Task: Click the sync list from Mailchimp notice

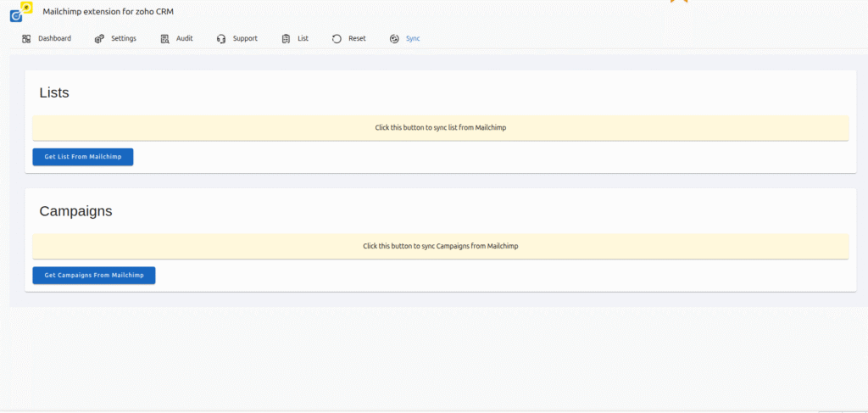Action: 441,128
